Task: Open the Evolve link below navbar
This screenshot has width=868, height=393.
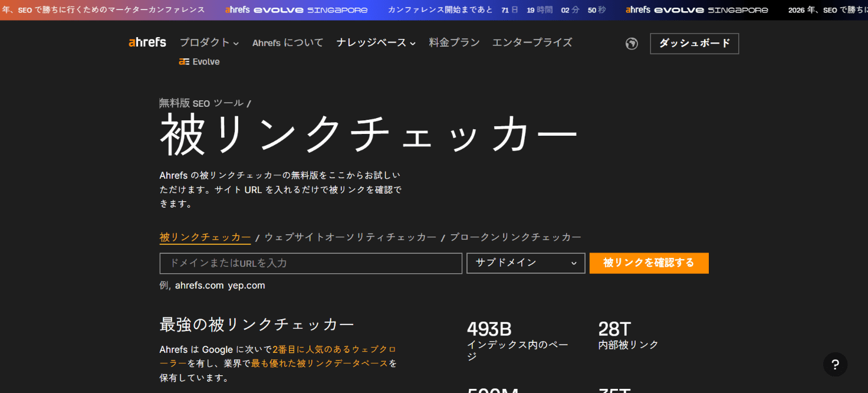Action: [x=199, y=62]
